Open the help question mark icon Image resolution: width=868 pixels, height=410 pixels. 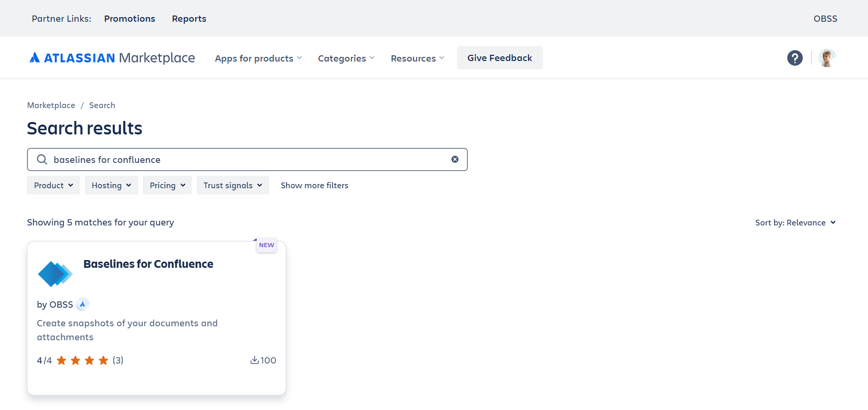pos(795,58)
